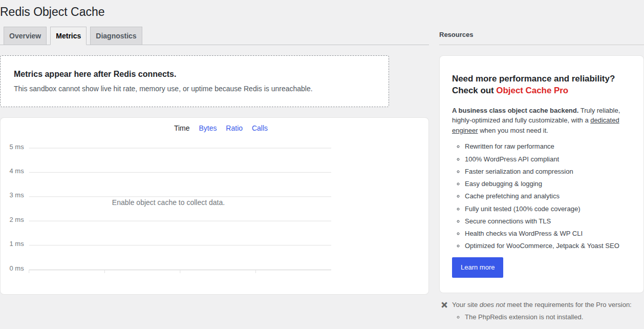Click 'Fully unit tested' bullet
Screen dimensions: 644x329
pyautogui.click(x=522, y=209)
